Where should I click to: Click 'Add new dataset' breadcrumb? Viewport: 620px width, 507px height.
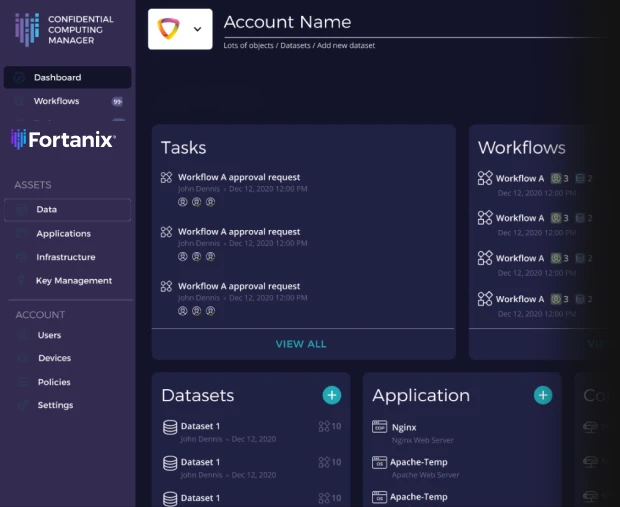coord(346,45)
